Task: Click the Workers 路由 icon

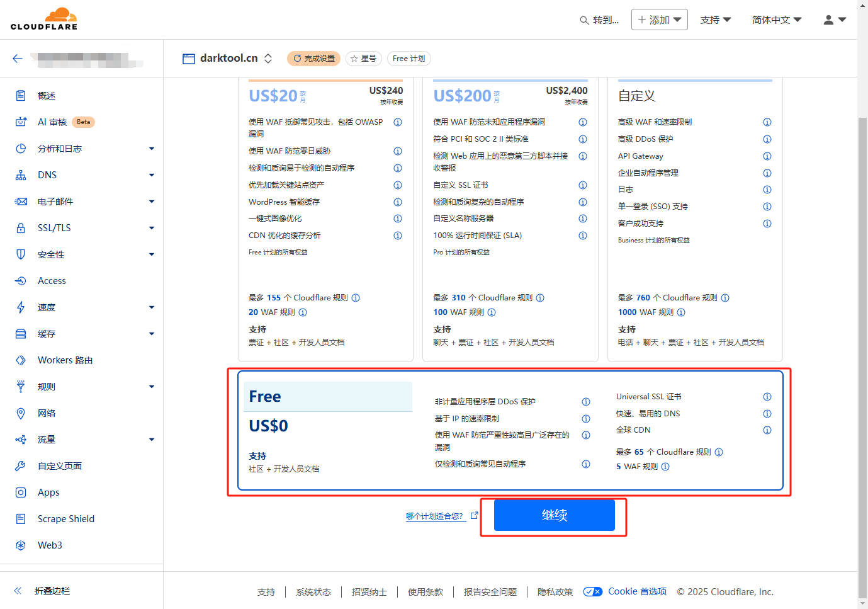Action: point(21,360)
